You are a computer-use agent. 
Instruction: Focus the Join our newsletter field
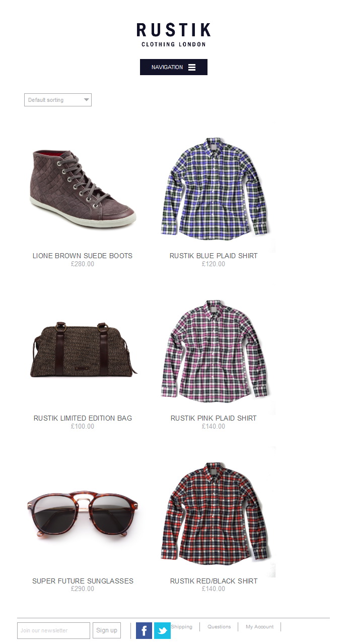click(x=53, y=630)
